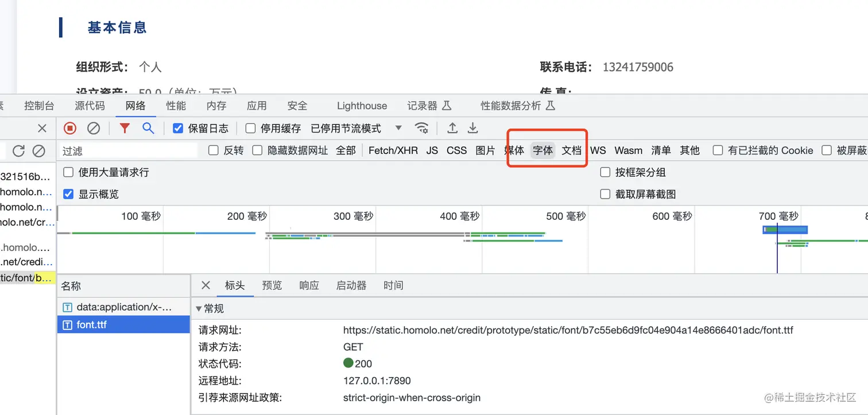868x415 pixels.
Task: Enable 使用大量请求行 checkbox
Action: [x=68, y=172]
